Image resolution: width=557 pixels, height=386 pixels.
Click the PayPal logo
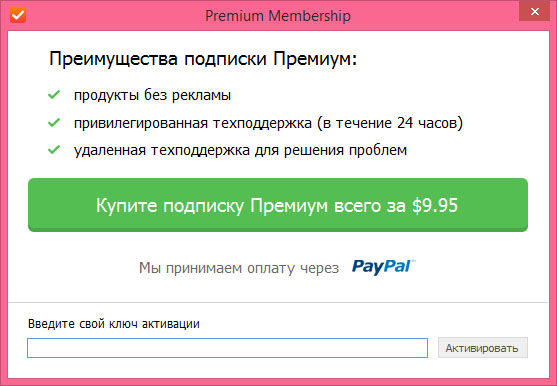click(384, 267)
